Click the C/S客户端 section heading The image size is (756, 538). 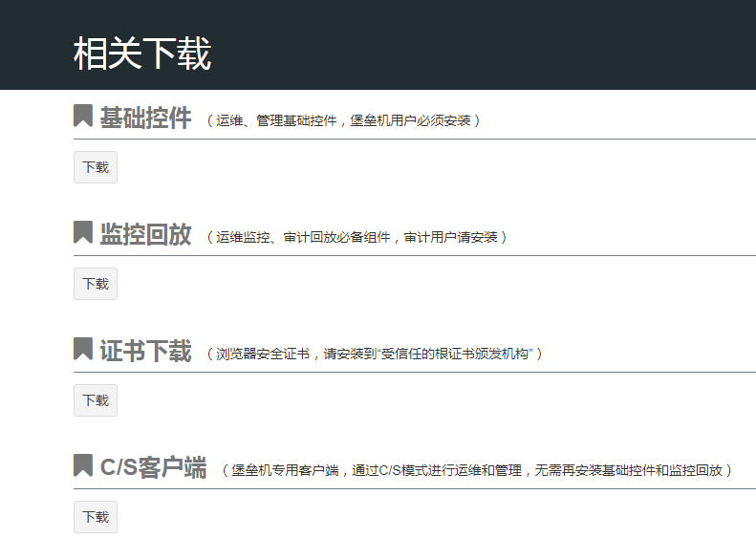click(x=153, y=468)
